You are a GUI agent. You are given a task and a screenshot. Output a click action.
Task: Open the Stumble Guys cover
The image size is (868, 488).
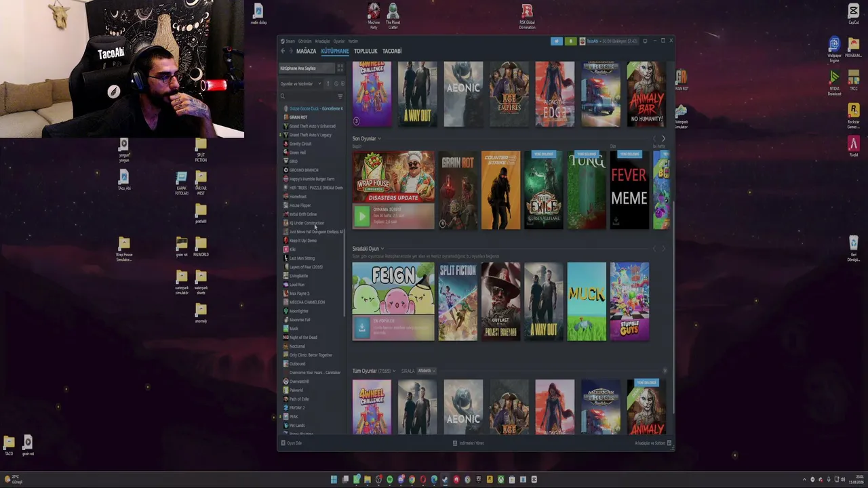pos(629,302)
